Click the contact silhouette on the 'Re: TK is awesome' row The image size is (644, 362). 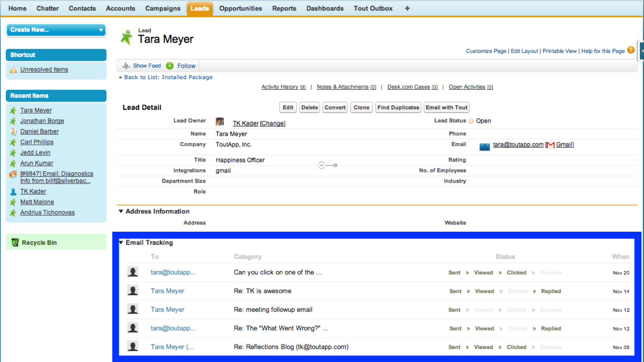click(132, 290)
